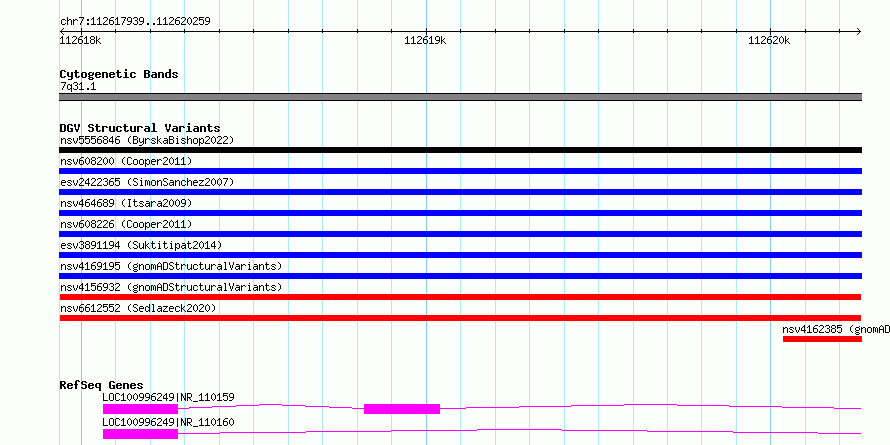The image size is (890, 445).
Task: Click red bar beneath nsv6612552
Action: click(x=460, y=318)
